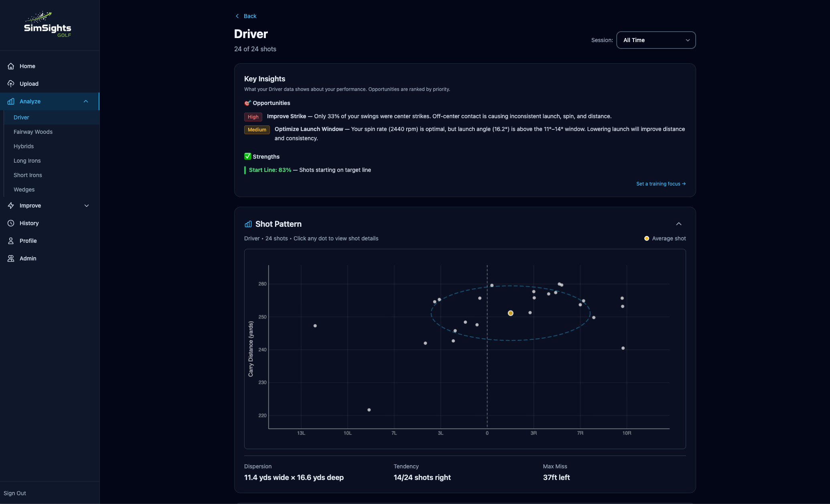Image resolution: width=830 pixels, height=504 pixels.
Task: Open the All Time session dropdown
Action: [x=656, y=40]
